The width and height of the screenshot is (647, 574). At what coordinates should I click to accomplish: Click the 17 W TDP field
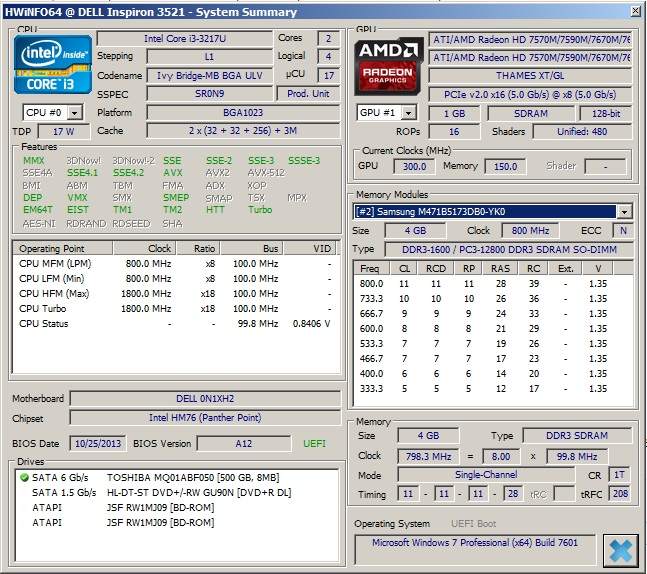click(64, 132)
